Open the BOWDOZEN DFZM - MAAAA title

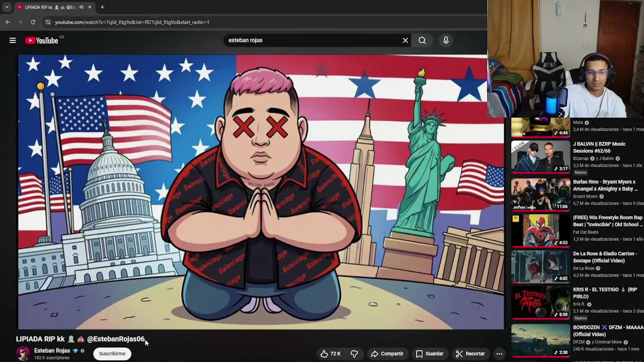(x=608, y=331)
